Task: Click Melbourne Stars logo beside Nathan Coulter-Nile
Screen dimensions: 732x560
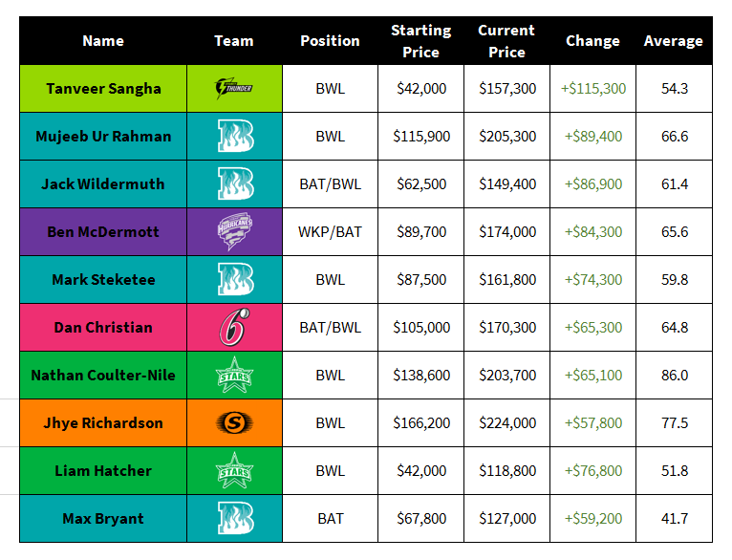Action: point(234,375)
